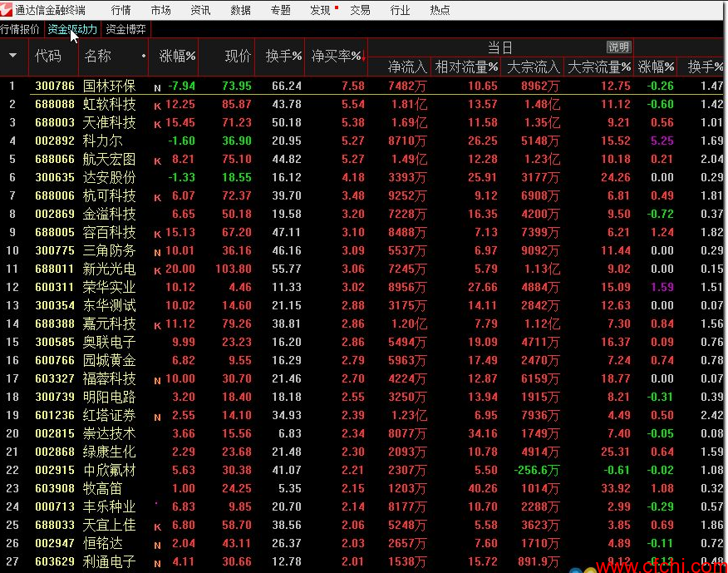The width and height of the screenshot is (728, 573).
Task: Click the K marker beside 航天宏图
Action: click(x=157, y=161)
